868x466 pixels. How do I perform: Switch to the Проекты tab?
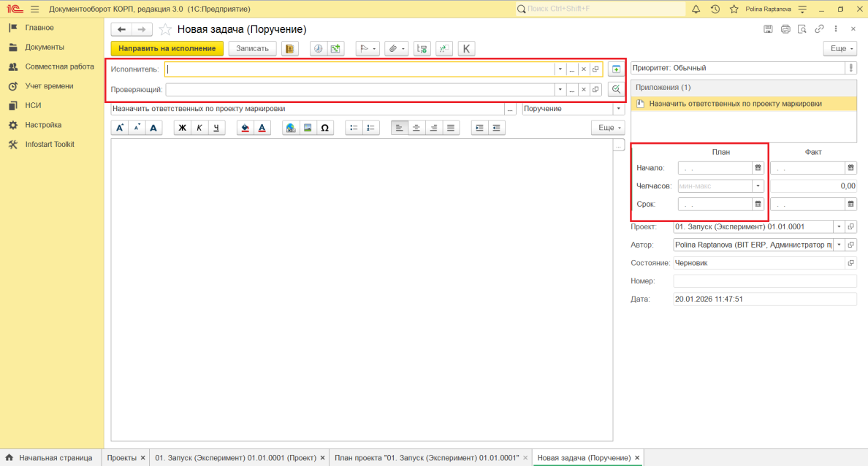(x=121, y=458)
